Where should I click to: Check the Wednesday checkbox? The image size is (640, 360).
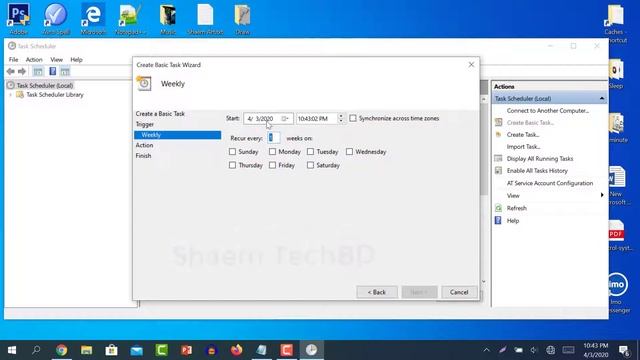349,152
